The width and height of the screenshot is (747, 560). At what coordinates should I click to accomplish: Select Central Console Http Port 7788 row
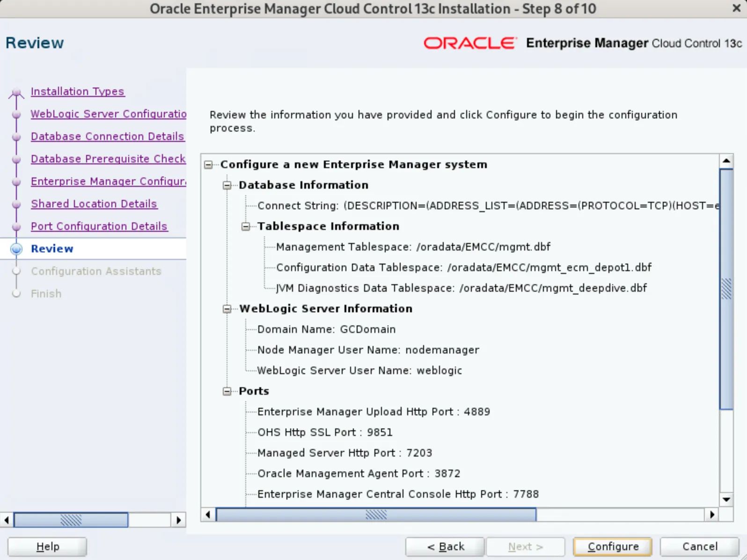coord(398,494)
